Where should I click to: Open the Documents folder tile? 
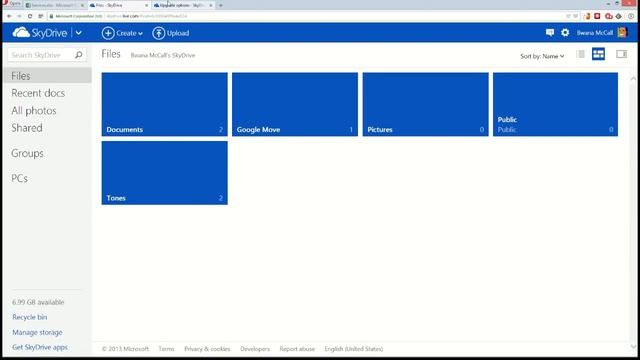click(164, 104)
